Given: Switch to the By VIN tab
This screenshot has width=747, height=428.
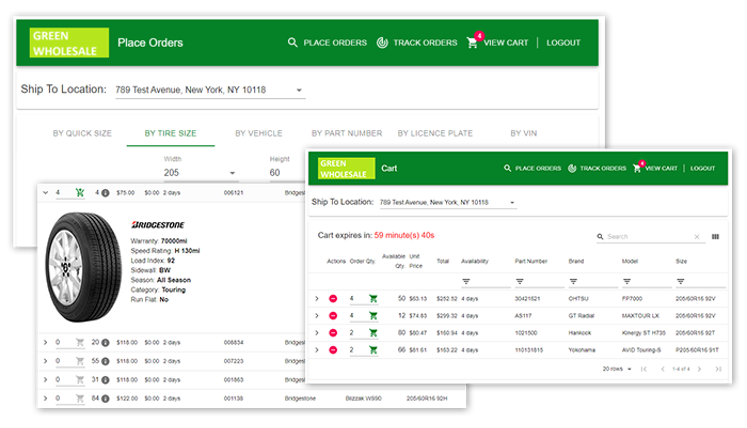Looking at the screenshot, I should point(524,133).
